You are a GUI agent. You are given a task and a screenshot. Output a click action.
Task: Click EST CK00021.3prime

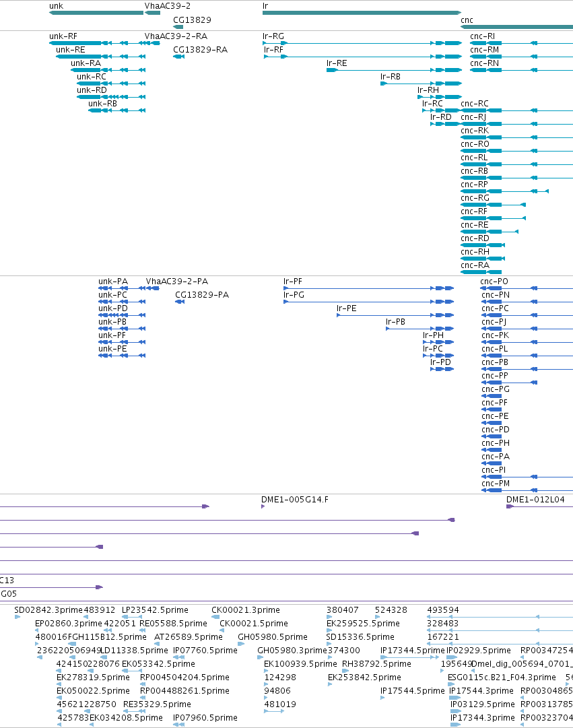click(x=246, y=610)
